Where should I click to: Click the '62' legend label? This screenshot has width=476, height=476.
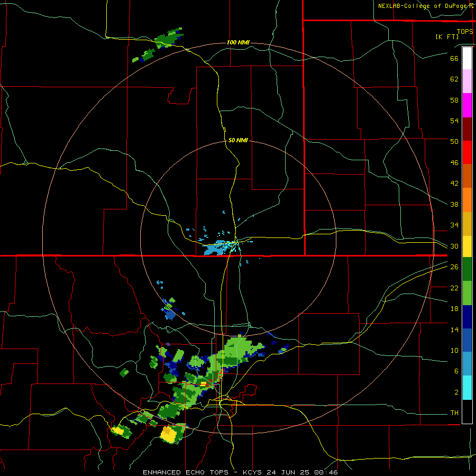[x=454, y=79]
